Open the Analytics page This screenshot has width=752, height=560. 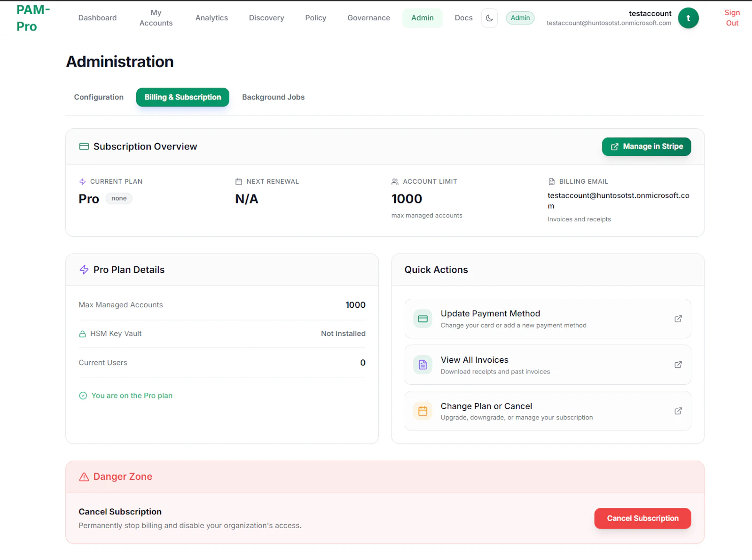(211, 18)
